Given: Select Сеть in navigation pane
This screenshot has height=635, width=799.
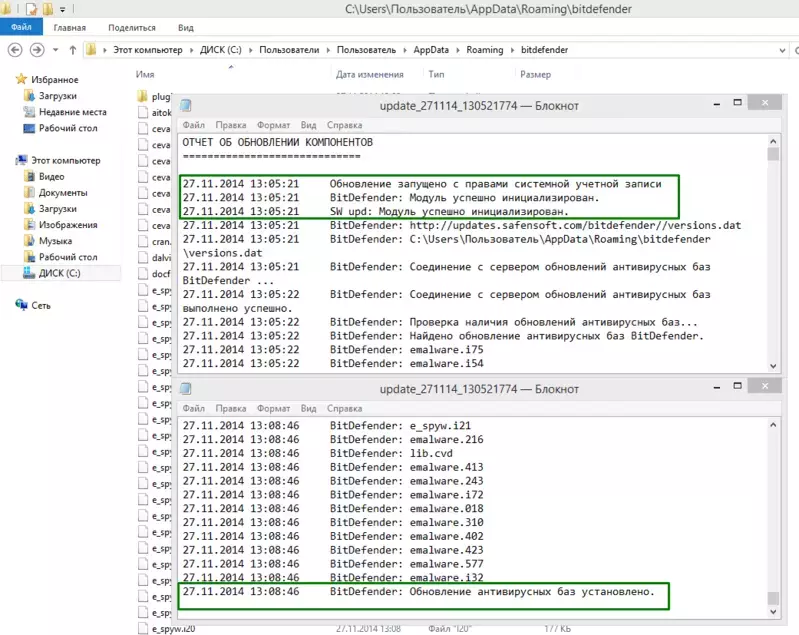Looking at the screenshot, I should pyautogui.click(x=41, y=305).
